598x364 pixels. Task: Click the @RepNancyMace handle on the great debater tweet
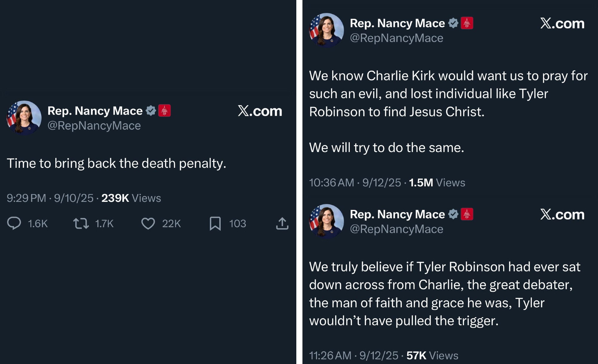pyautogui.click(x=396, y=229)
